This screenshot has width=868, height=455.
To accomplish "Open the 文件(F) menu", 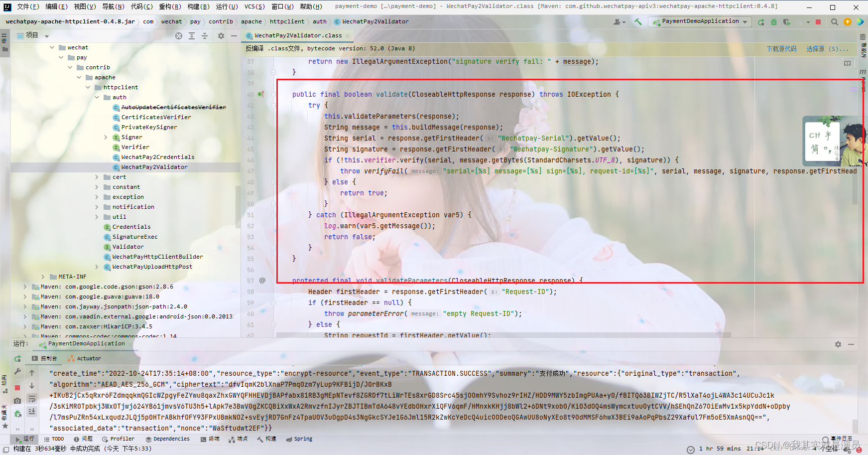I will tap(28, 6).
